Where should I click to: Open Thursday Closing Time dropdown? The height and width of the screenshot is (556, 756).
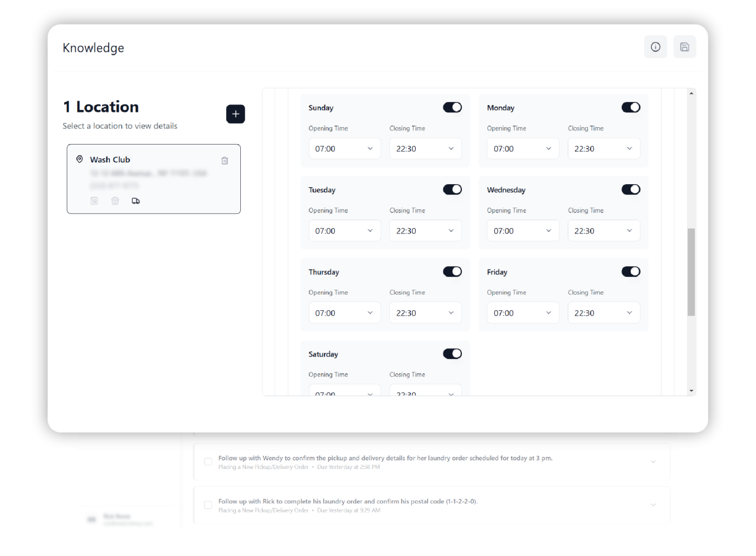(x=426, y=313)
